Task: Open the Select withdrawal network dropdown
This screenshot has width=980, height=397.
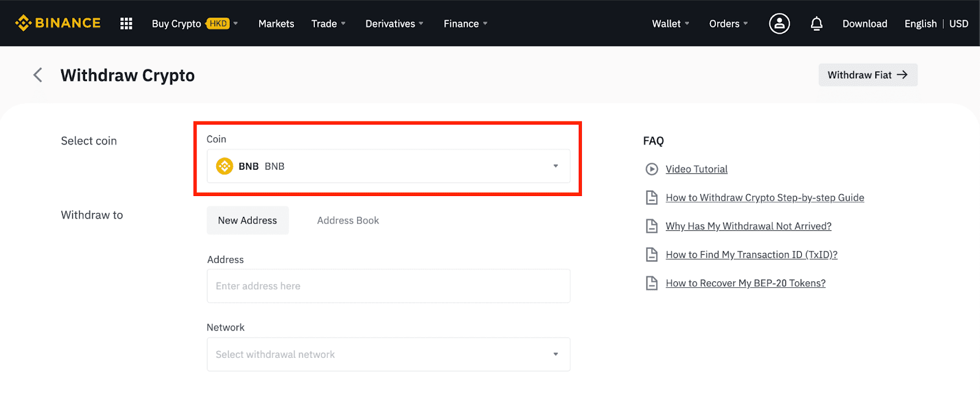Action: click(x=388, y=354)
